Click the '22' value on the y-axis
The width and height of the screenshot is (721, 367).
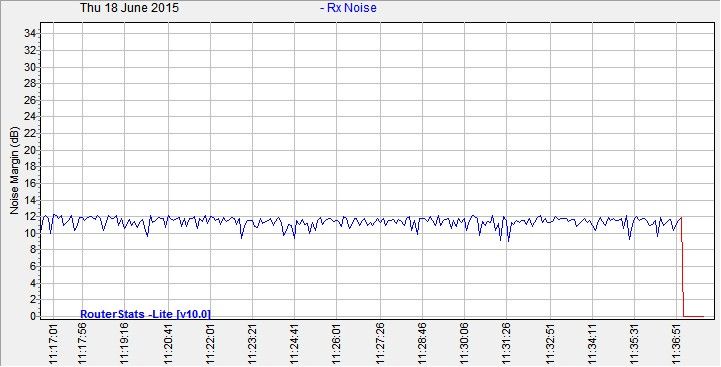[x=31, y=133]
